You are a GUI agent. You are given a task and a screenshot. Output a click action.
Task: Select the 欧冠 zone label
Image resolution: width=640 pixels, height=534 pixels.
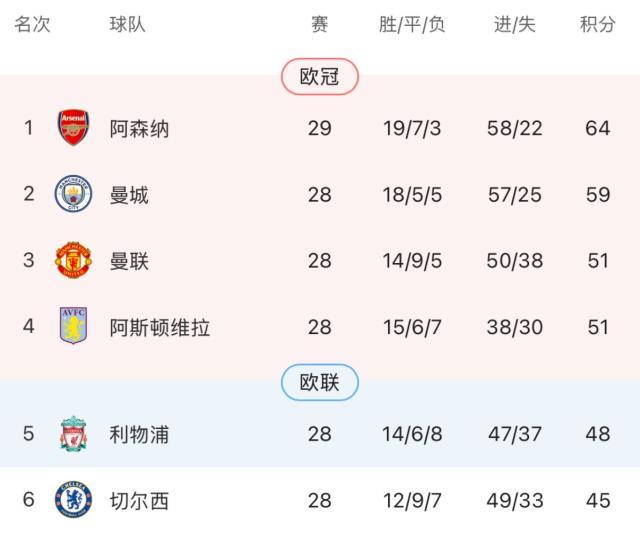click(x=319, y=77)
